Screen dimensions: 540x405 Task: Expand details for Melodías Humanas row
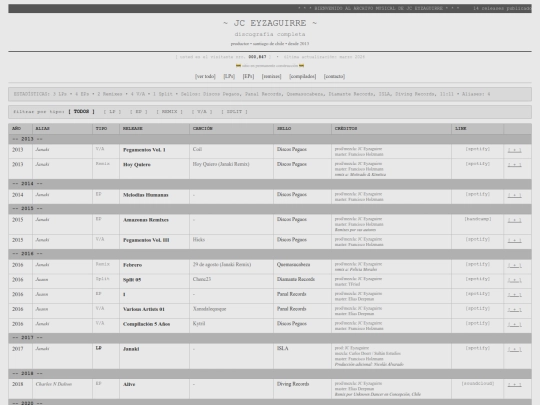514,195
